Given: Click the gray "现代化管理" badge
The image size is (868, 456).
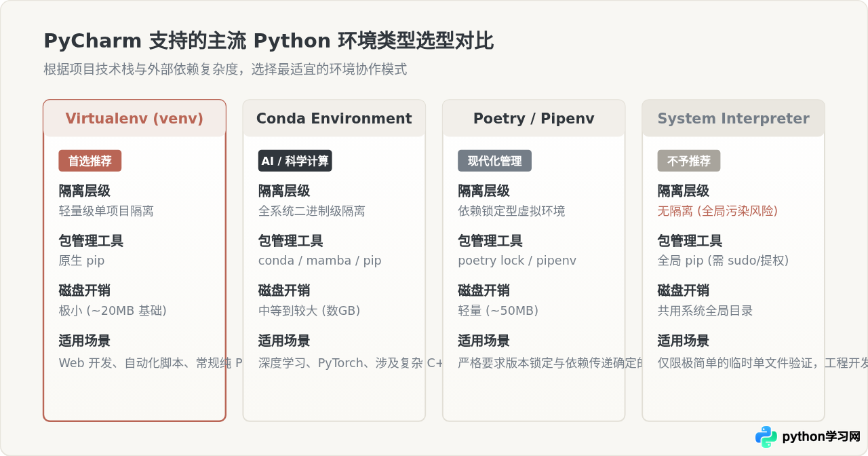Looking at the screenshot, I should click(x=495, y=161).
